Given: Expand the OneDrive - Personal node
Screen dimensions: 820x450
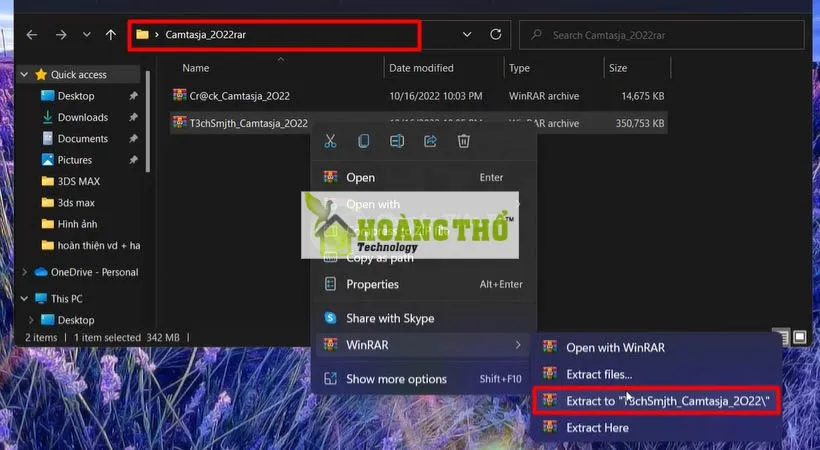Looking at the screenshot, I should click(24, 272).
